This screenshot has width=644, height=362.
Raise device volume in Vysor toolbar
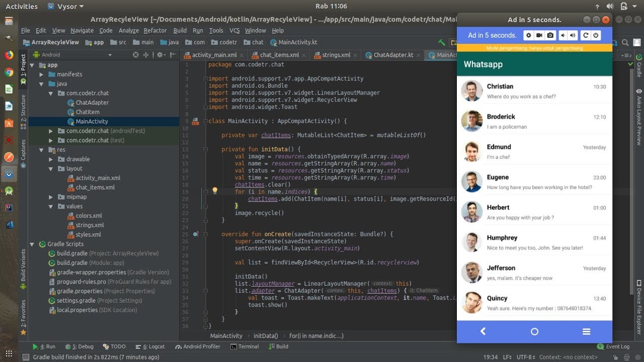573,35
